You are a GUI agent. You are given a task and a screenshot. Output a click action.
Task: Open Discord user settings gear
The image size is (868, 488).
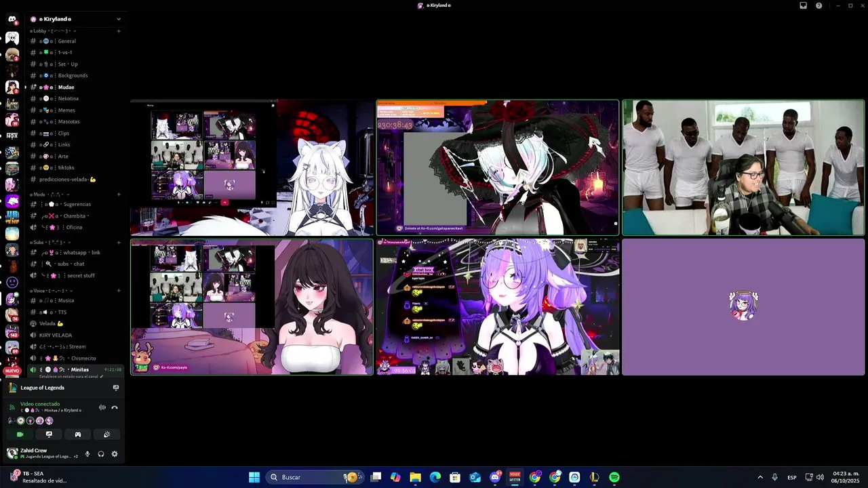click(115, 454)
